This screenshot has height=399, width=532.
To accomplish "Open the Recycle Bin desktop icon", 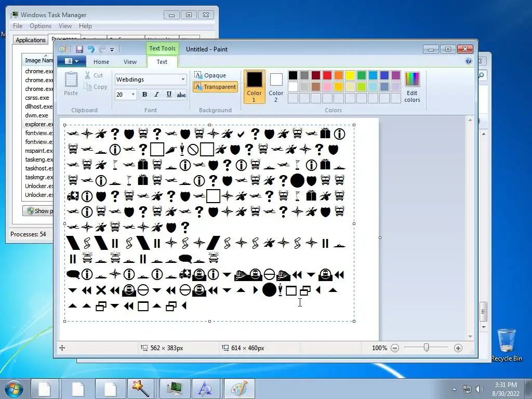I will coord(507,345).
